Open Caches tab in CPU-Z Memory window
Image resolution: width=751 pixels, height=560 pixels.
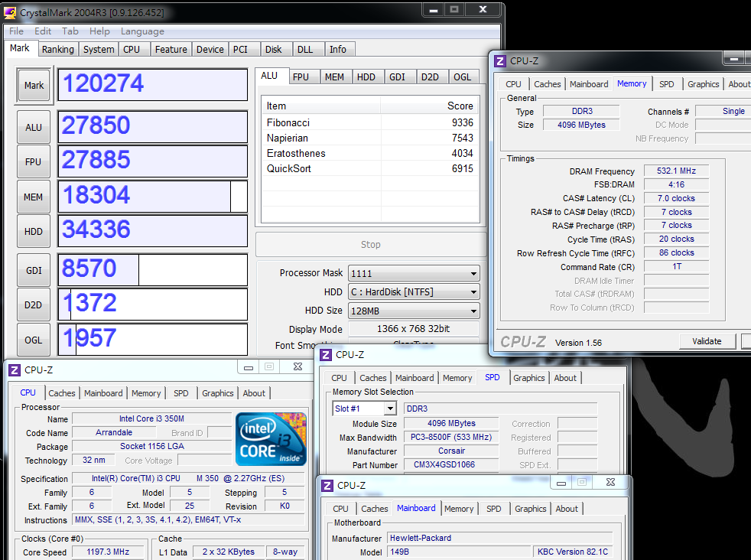pos(547,84)
